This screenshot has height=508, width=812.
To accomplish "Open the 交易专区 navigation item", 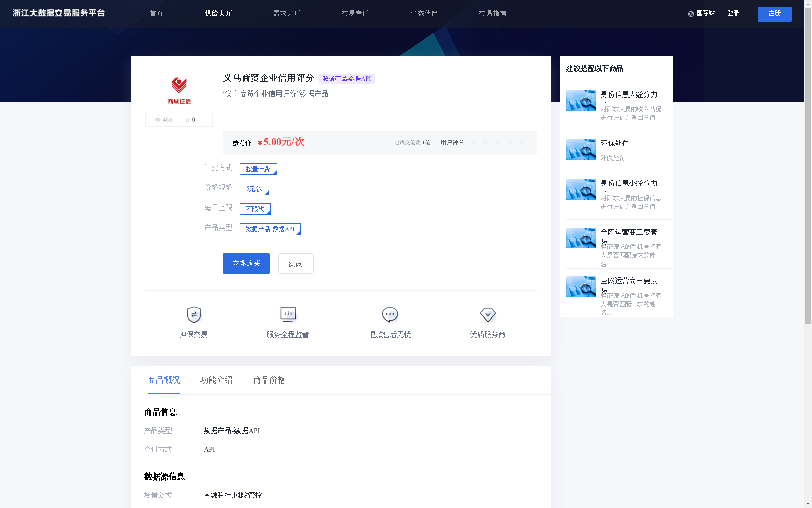I will coord(355,14).
